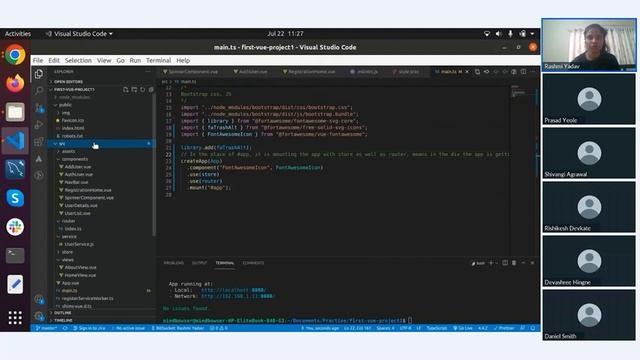The height and width of the screenshot is (360, 640).
Task: Click split editor right icon
Action: (x=523, y=72)
